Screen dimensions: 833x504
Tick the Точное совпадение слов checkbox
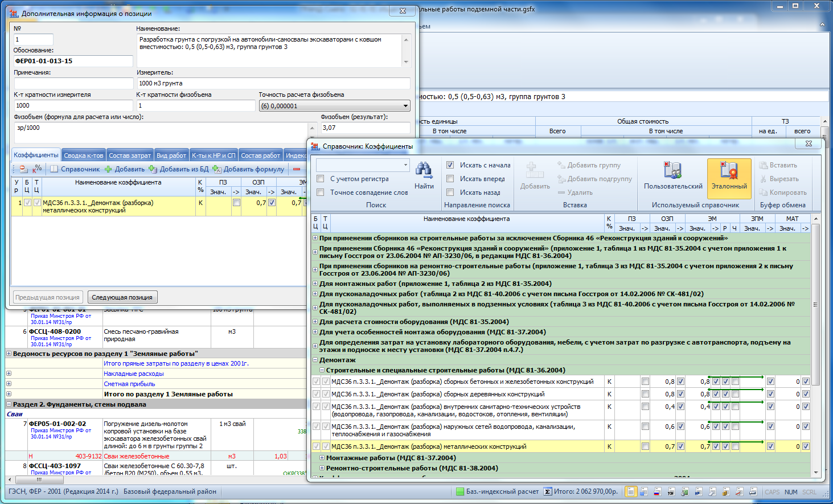point(321,192)
